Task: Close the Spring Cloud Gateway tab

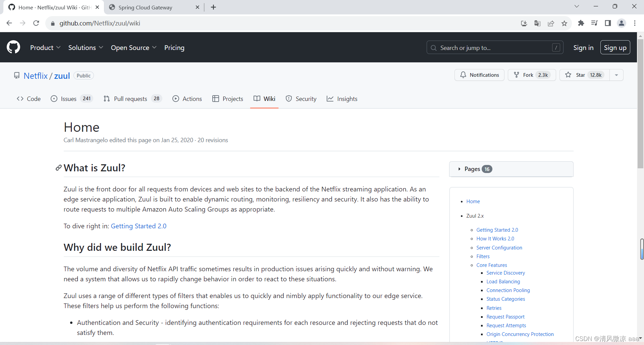Action: [x=197, y=7]
